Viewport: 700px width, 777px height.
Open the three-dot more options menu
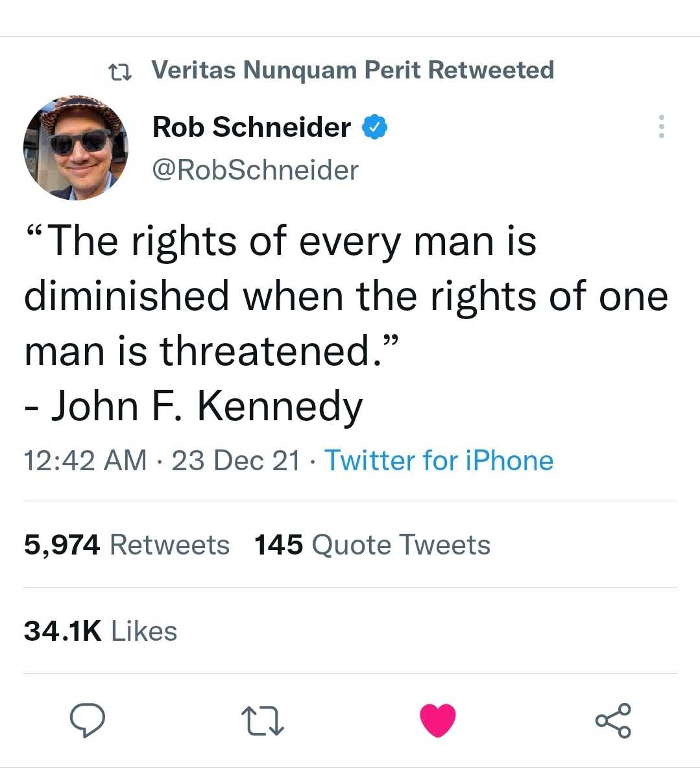tap(661, 126)
